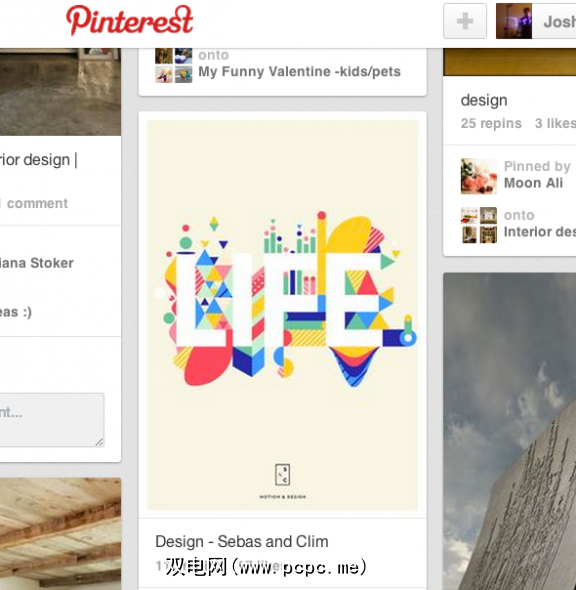Open the wooden ceiling pin image
This screenshot has width=576, height=590.
coord(60,534)
